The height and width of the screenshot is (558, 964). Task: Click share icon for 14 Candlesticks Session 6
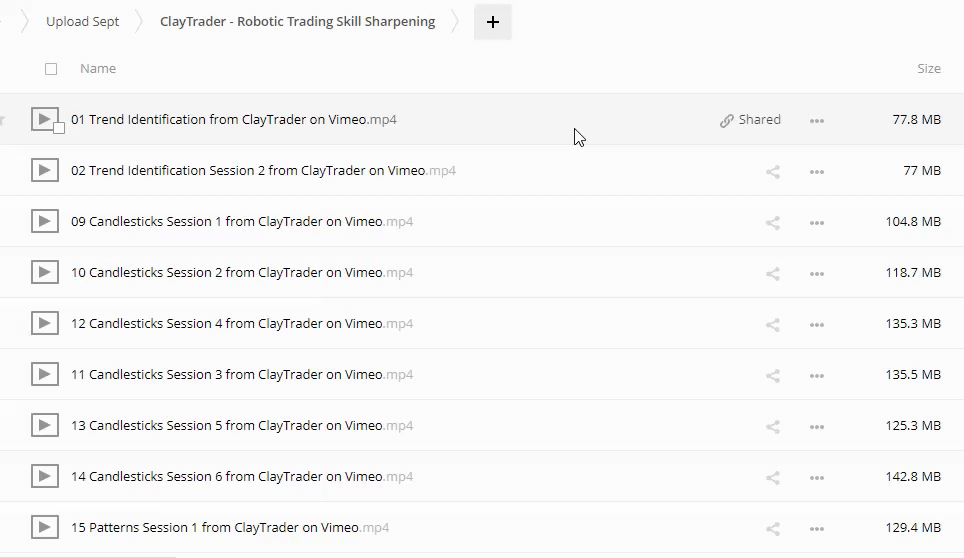tap(772, 477)
